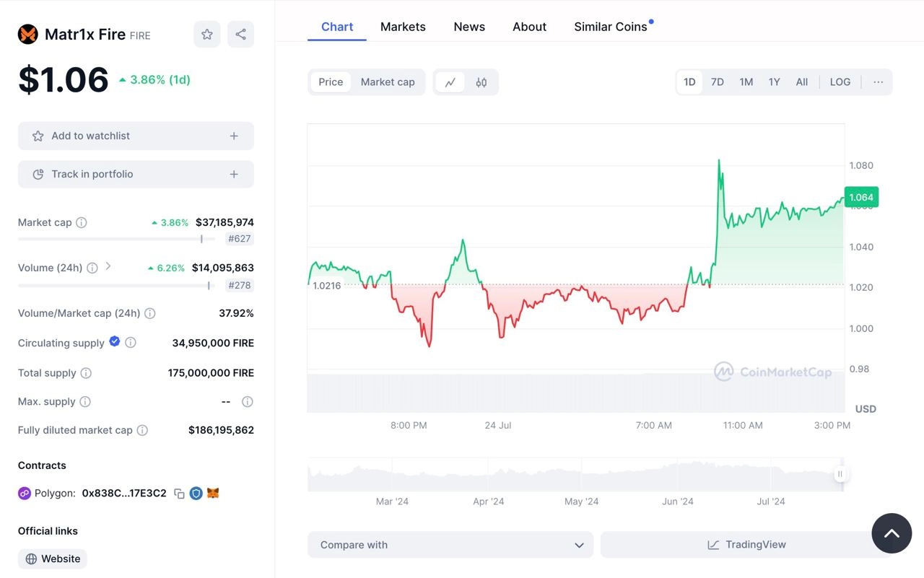Click the mini historical range overview chart
Screen dimensions: 924x578
[x=575, y=475]
